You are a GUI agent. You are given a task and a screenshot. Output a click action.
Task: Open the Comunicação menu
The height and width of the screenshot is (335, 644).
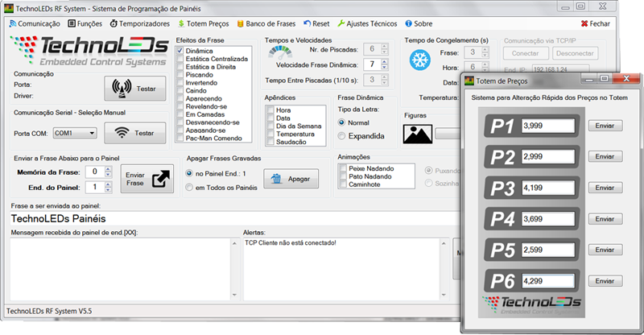coord(35,24)
